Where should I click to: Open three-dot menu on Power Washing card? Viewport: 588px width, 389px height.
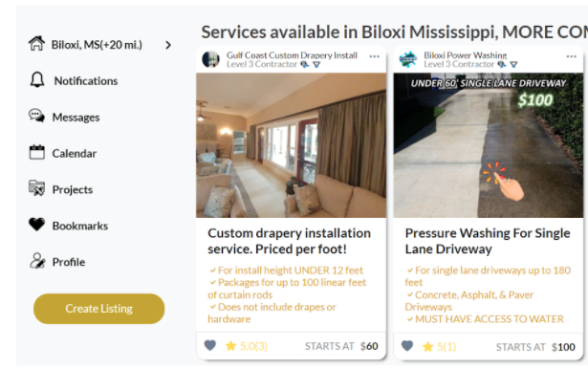572,56
